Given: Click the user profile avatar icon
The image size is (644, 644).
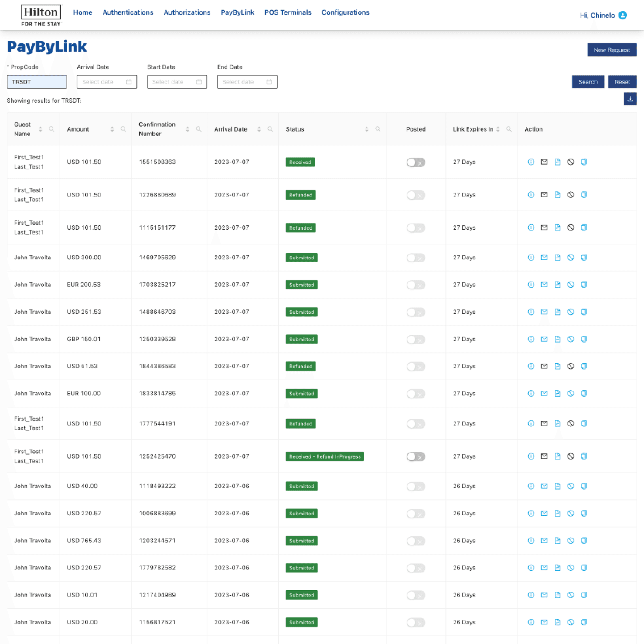Looking at the screenshot, I should click(622, 15).
